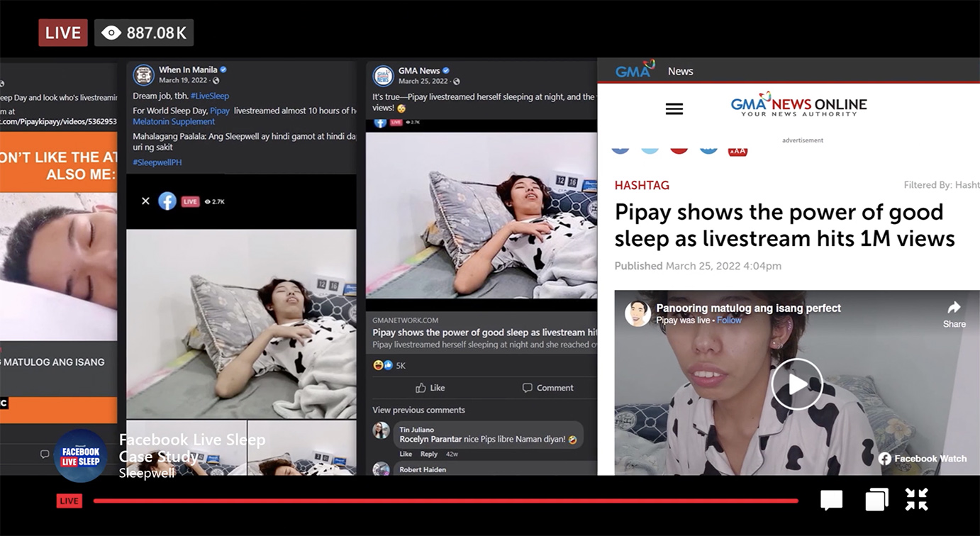The width and height of the screenshot is (980, 536).
Task: Click March 25, 2022 date on GMA News post
Action: (423, 82)
